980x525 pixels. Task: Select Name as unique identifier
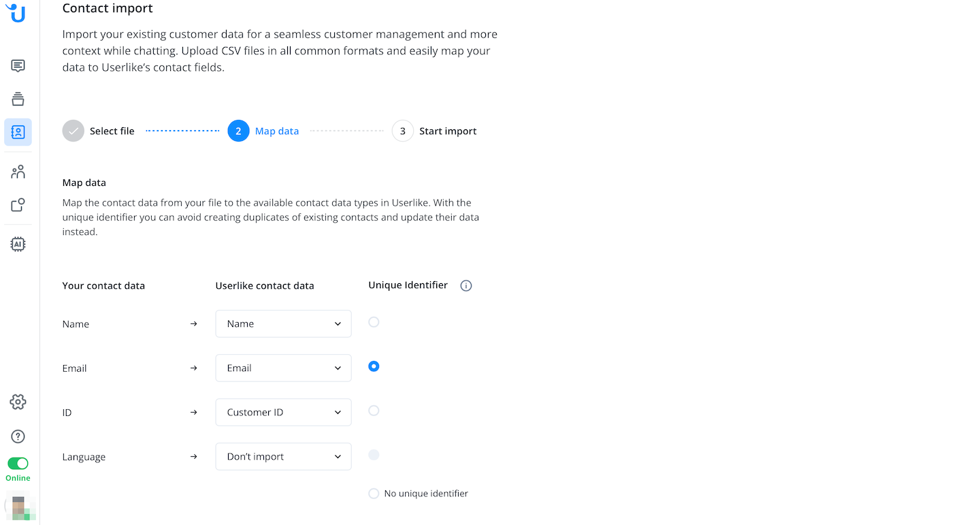374,322
